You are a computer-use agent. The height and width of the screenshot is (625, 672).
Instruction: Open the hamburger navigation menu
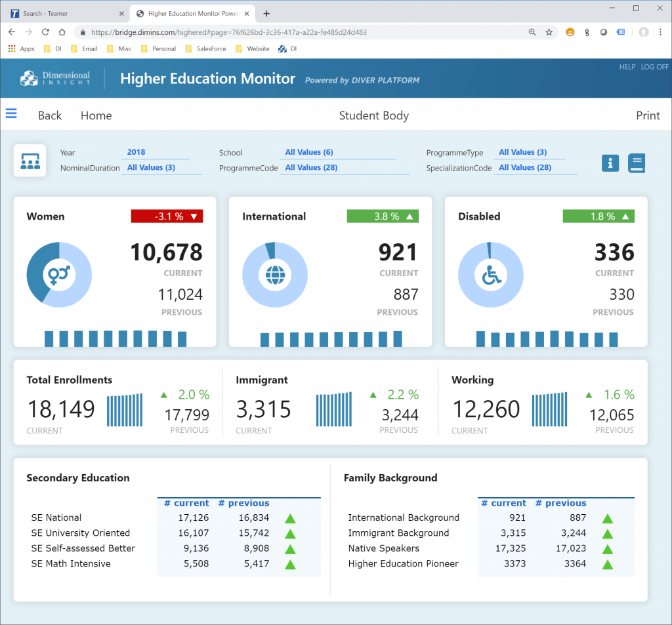pos(10,113)
